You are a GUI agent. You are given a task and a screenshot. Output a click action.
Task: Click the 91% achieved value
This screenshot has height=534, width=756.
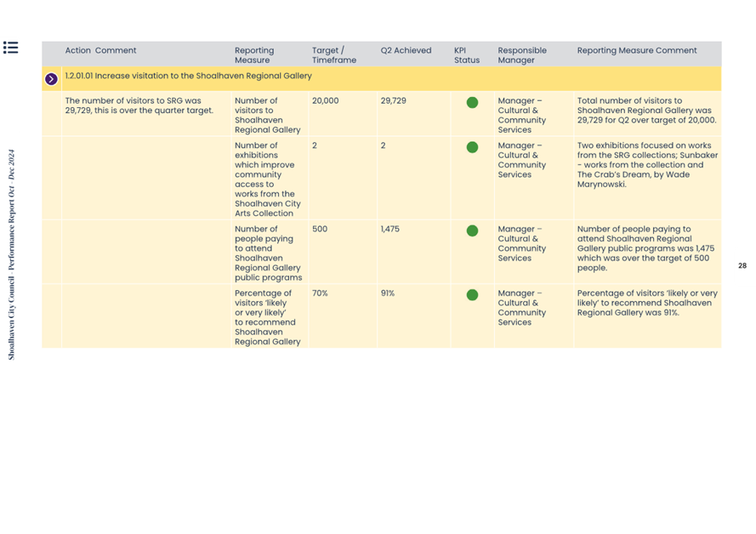point(388,294)
